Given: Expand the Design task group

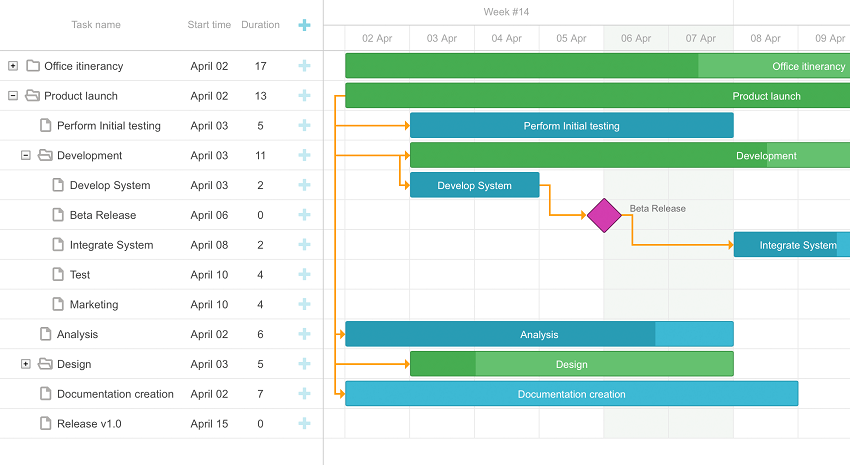Looking at the screenshot, I should pos(25,364).
